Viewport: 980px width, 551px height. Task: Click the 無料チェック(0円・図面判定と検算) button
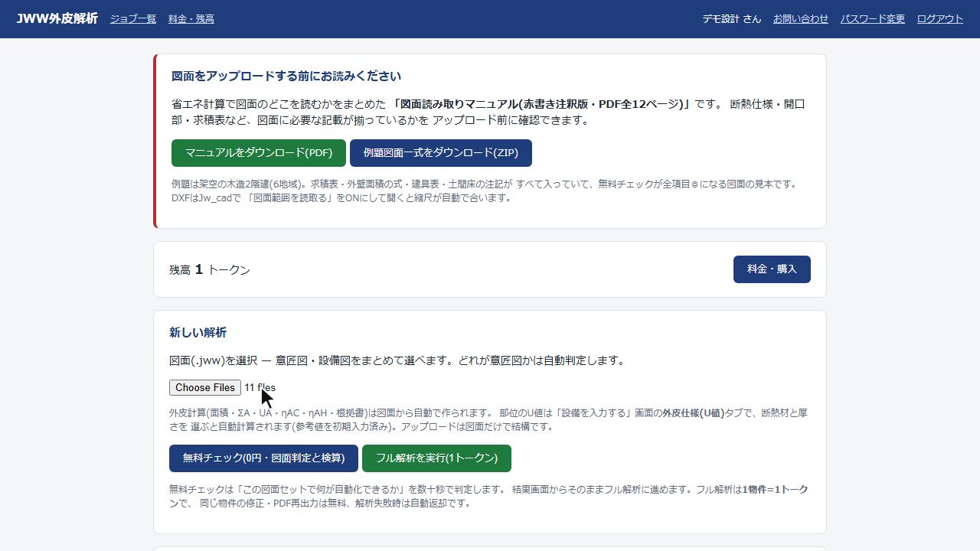click(x=263, y=458)
